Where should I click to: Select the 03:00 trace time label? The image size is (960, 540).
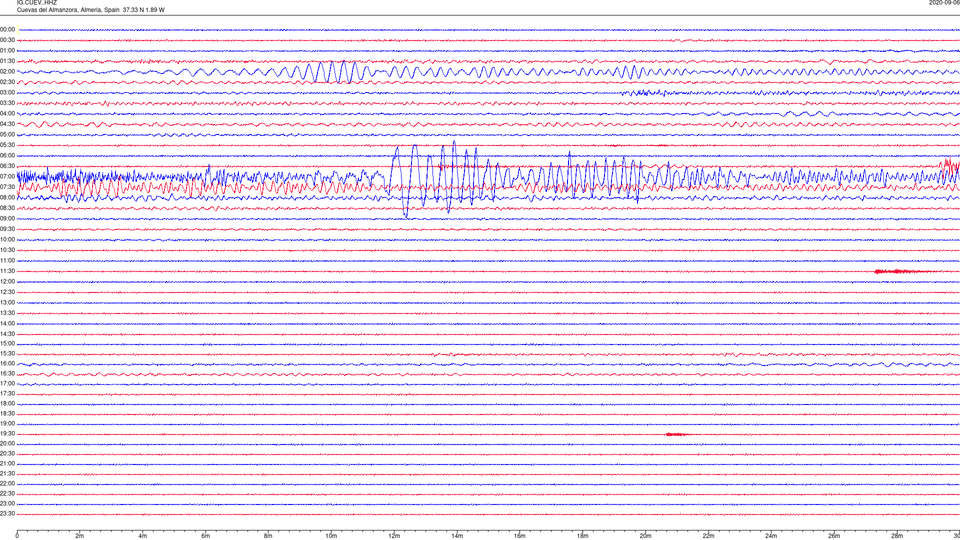tap(8, 92)
